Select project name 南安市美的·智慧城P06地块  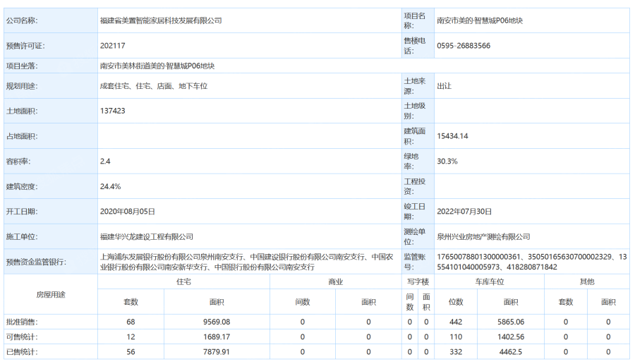tap(480, 20)
